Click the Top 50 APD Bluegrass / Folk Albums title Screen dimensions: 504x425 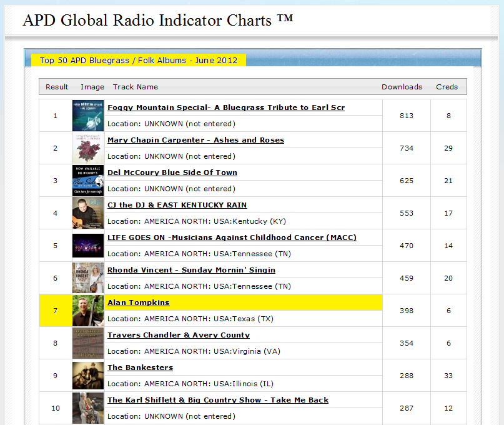(x=139, y=60)
